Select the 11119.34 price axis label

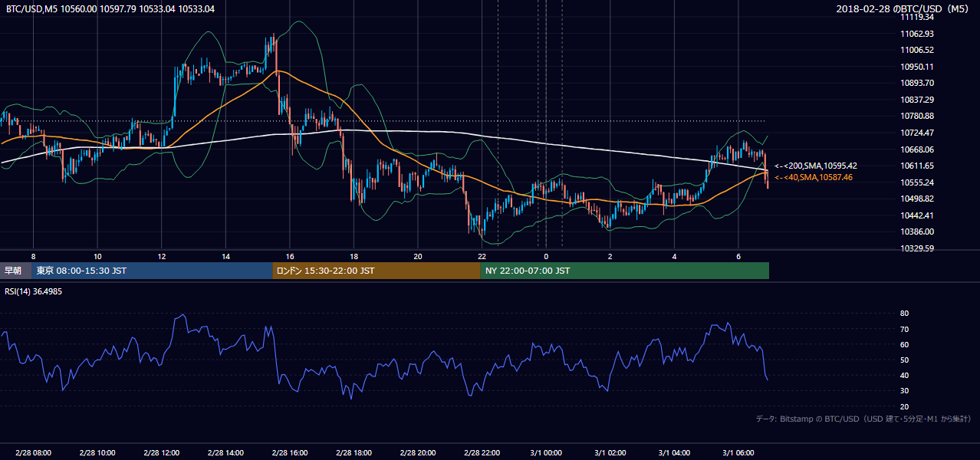tap(917, 17)
